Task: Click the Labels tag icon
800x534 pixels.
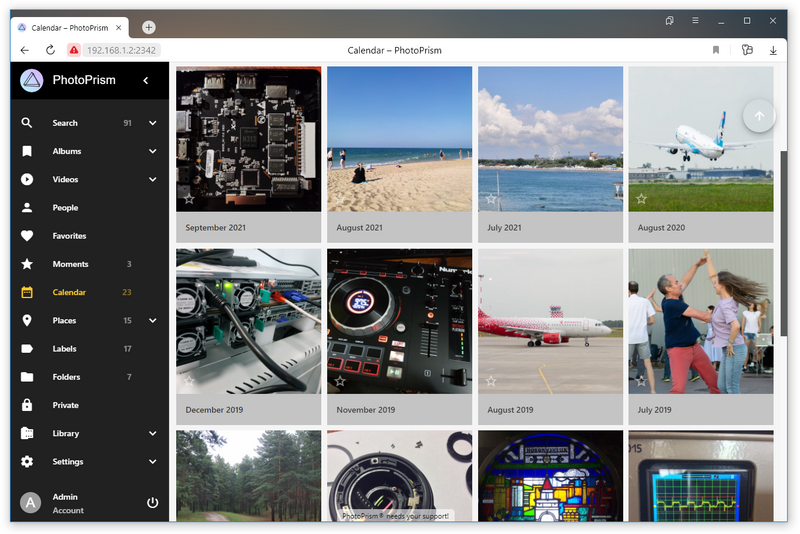Action: point(27,349)
